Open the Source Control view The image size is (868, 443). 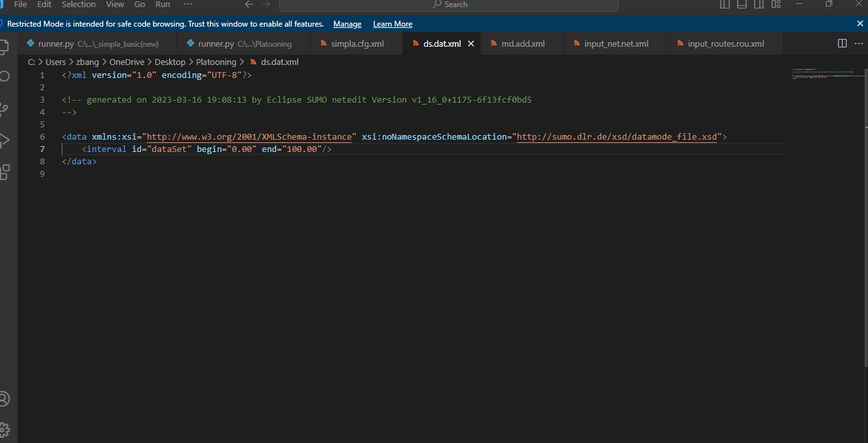(x=4, y=108)
